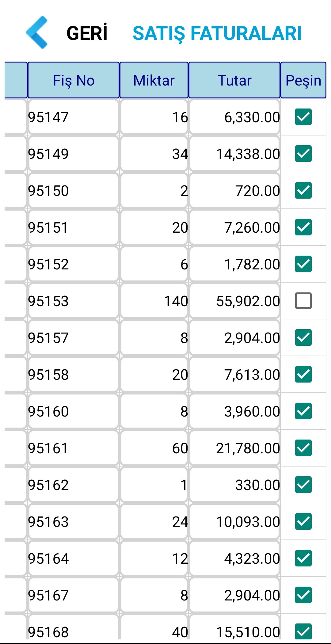The image size is (331, 644).
Task: Toggle Peşin checkbox for invoice 95167
Action: (x=303, y=595)
